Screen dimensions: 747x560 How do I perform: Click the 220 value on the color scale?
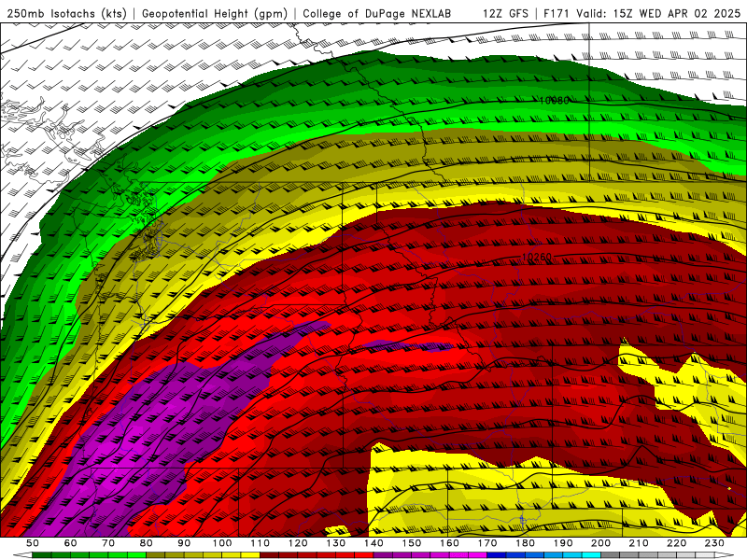coord(677,543)
